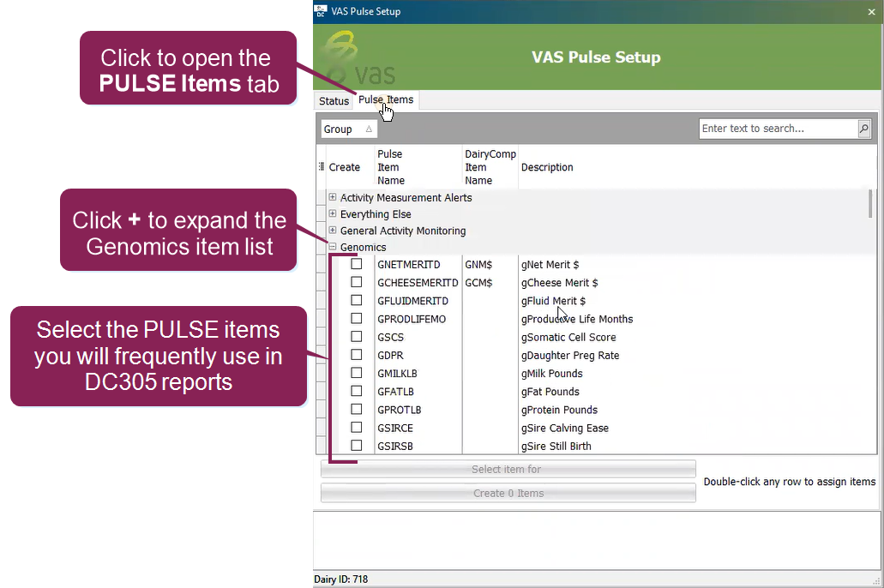884x588 pixels.
Task: Expand the Activity Measurement Alerts group
Action: [x=333, y=198]
